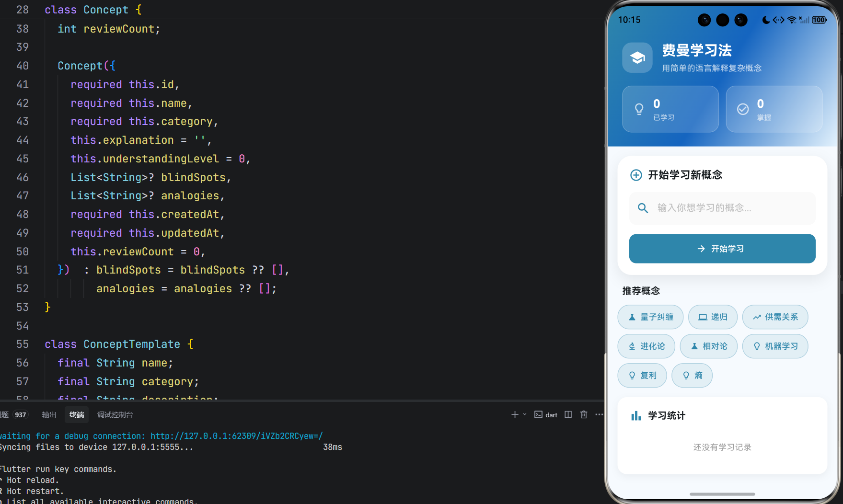
Task: Split the terminal panel
Action: (x=568, y=415)
